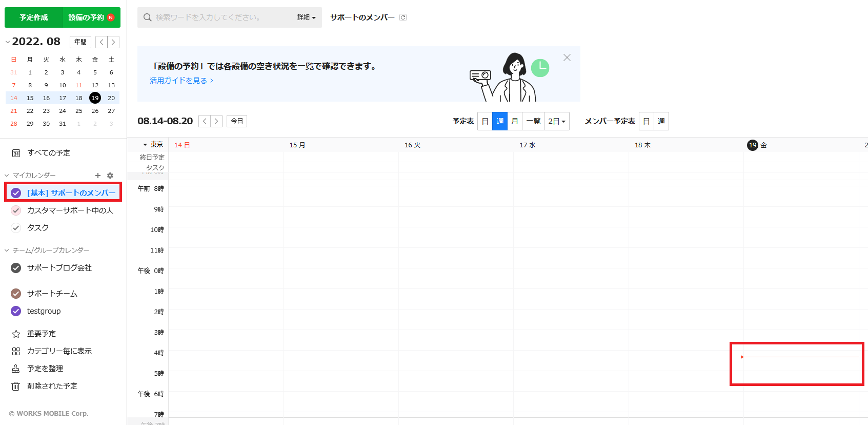
Task: Uncheck the サポートブログ会社 calendar
Action: (16, 268)
